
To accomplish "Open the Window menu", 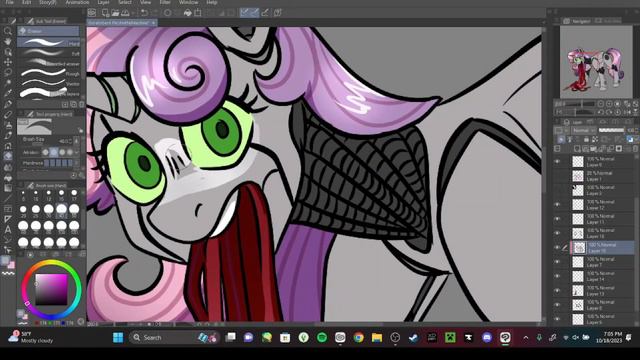I will 188,2.
